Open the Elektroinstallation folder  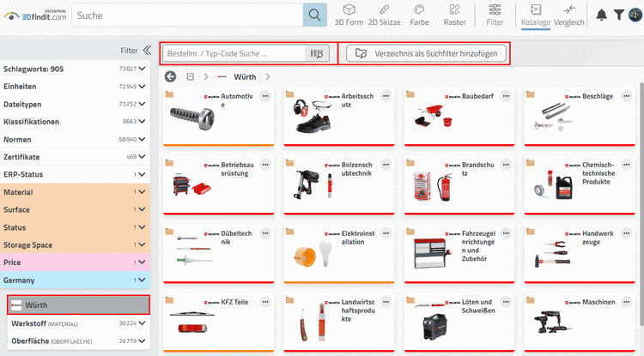pos(339,254)
